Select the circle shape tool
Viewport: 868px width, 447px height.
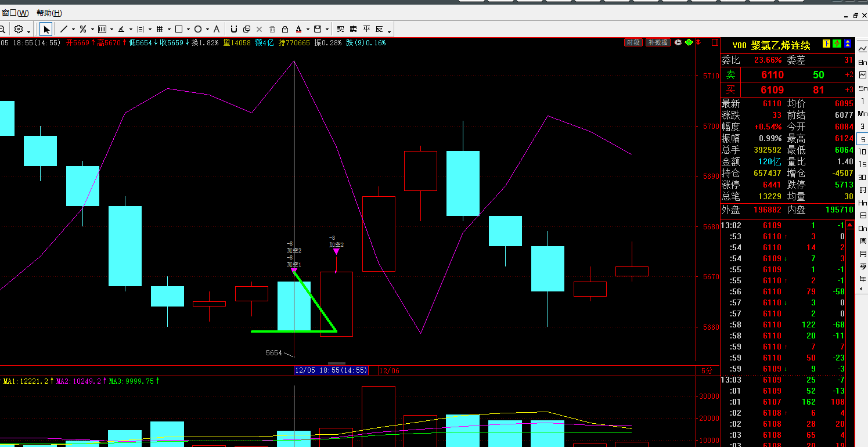tap(198, 29)
